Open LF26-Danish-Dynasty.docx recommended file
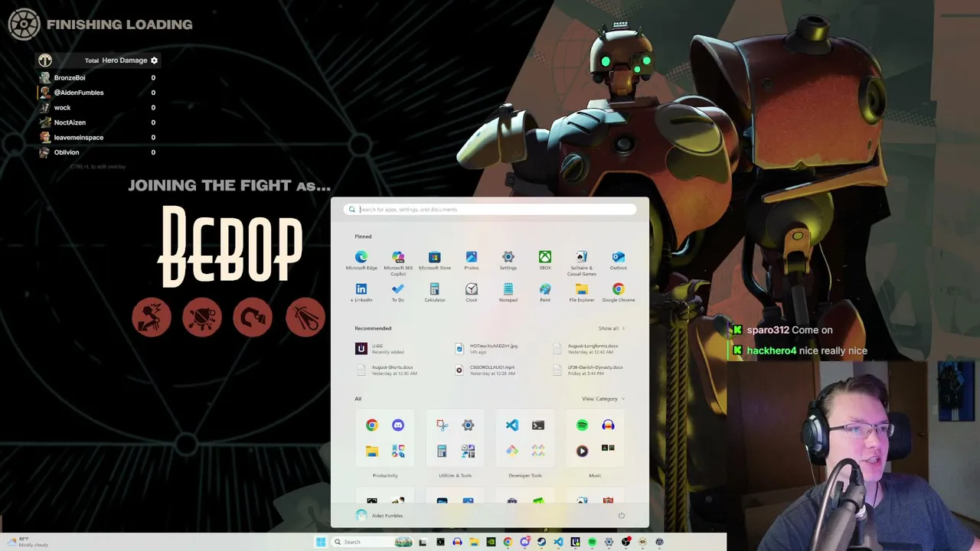The height and width of the screenshot is (551, 980). coord(588,370)
